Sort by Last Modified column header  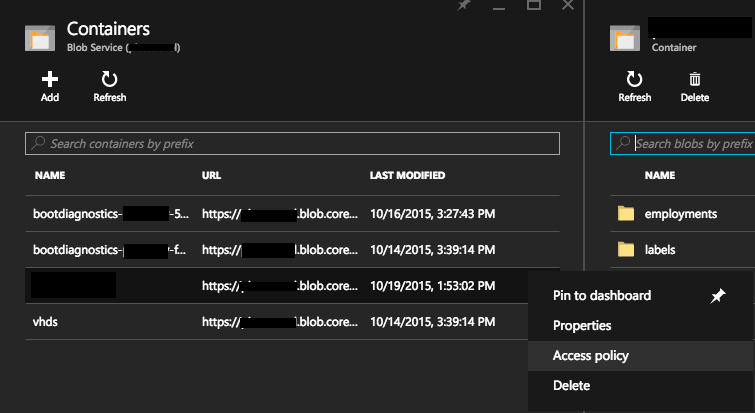click(x=407, y=176)
